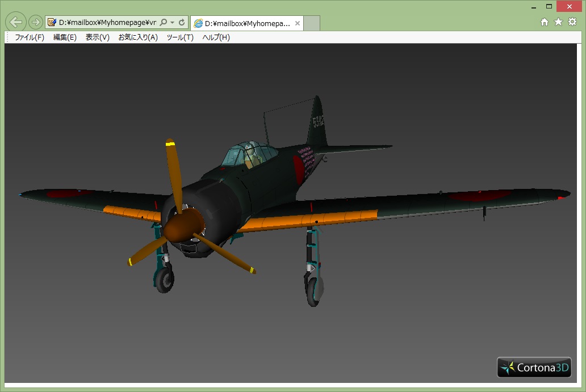The width and height of the screenshot is (586, 392).
Task: Click the page icon in address bar
Action: 52,23
